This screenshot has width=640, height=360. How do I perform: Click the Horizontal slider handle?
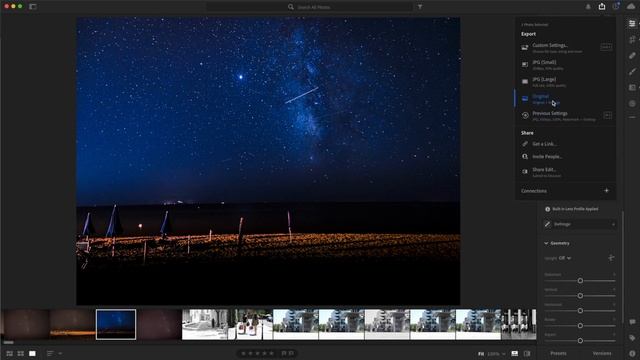[x=580, y=311]
